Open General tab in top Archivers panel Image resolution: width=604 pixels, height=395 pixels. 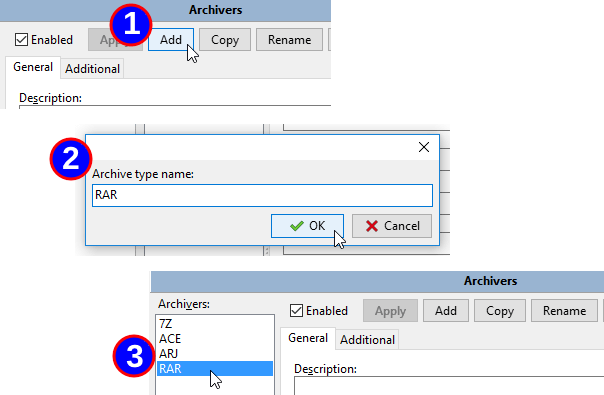coord(33,67)
